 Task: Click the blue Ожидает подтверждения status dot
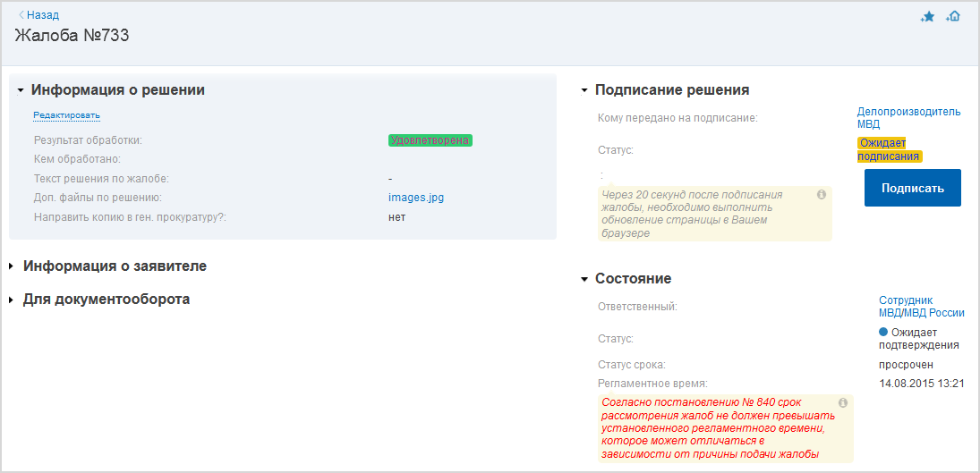883,332
